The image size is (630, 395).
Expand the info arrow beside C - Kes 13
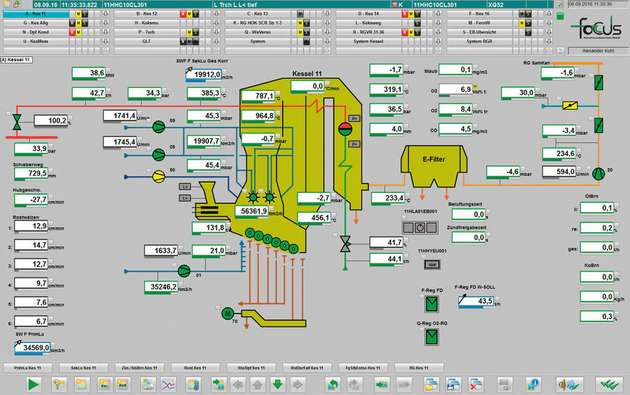pos(327,14)
